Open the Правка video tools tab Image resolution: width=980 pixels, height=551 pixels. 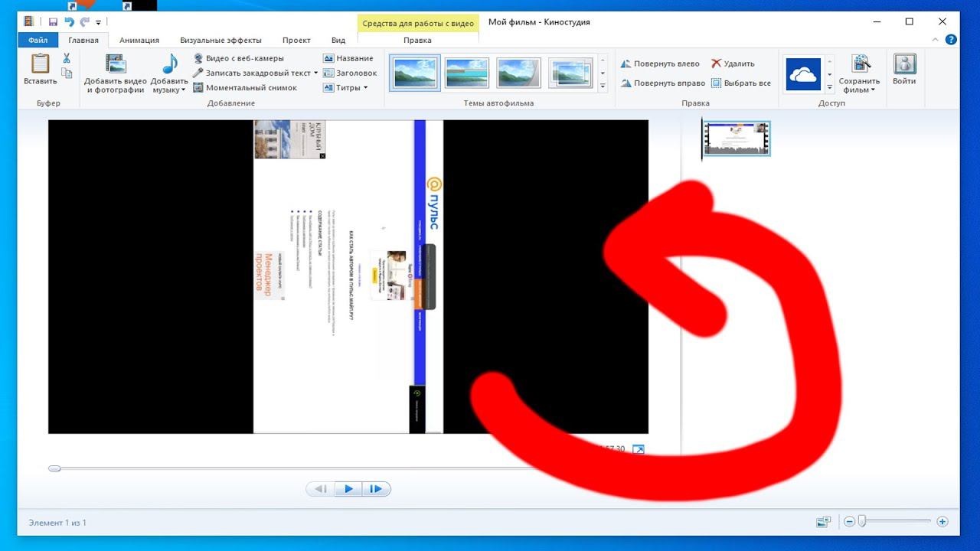click(417, 41)
